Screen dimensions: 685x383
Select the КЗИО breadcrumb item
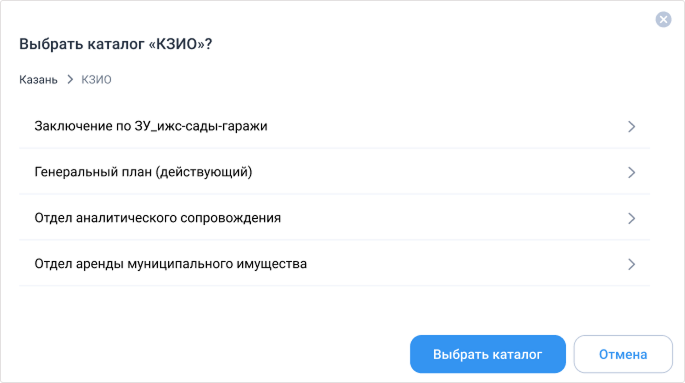point(96,79)
